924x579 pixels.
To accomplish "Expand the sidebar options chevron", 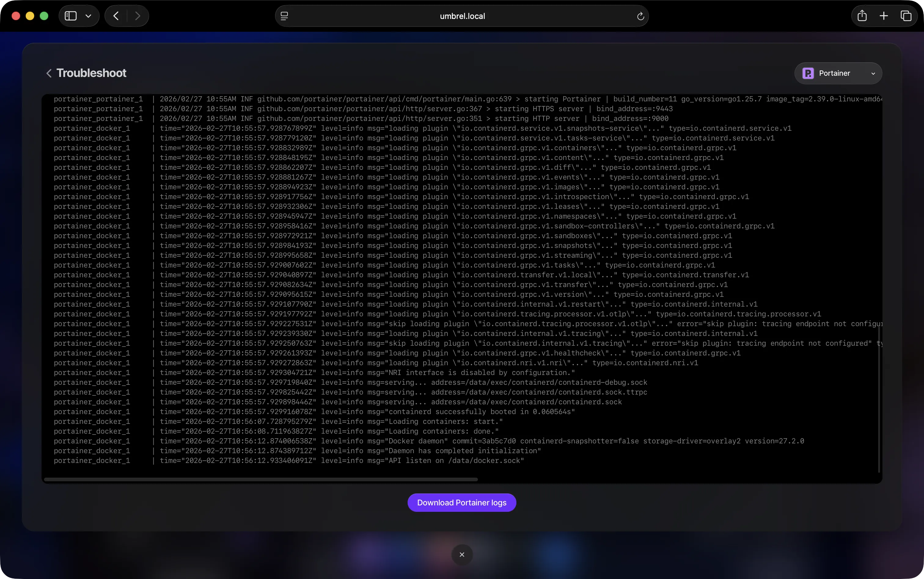I will click(89, 16).
